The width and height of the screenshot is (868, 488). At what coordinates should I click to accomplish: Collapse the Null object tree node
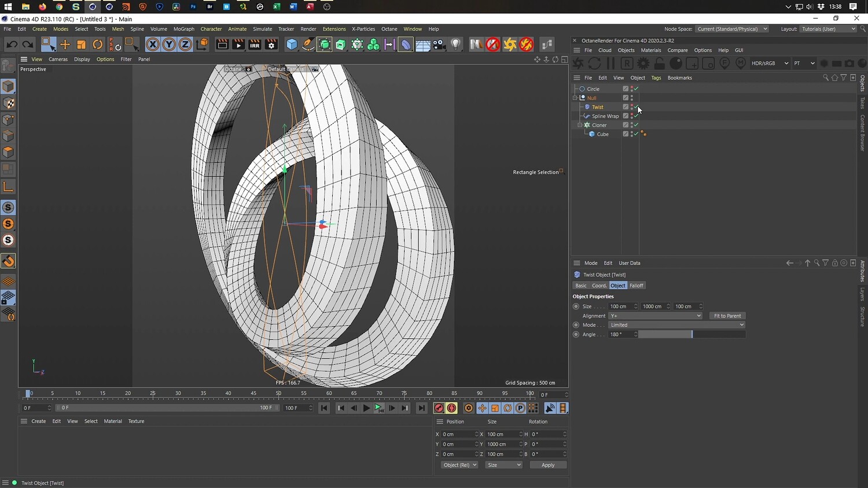coord(575,98)
